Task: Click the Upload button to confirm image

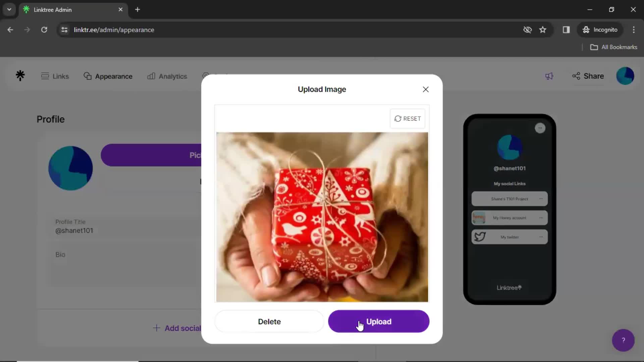Action: point(378,322)
